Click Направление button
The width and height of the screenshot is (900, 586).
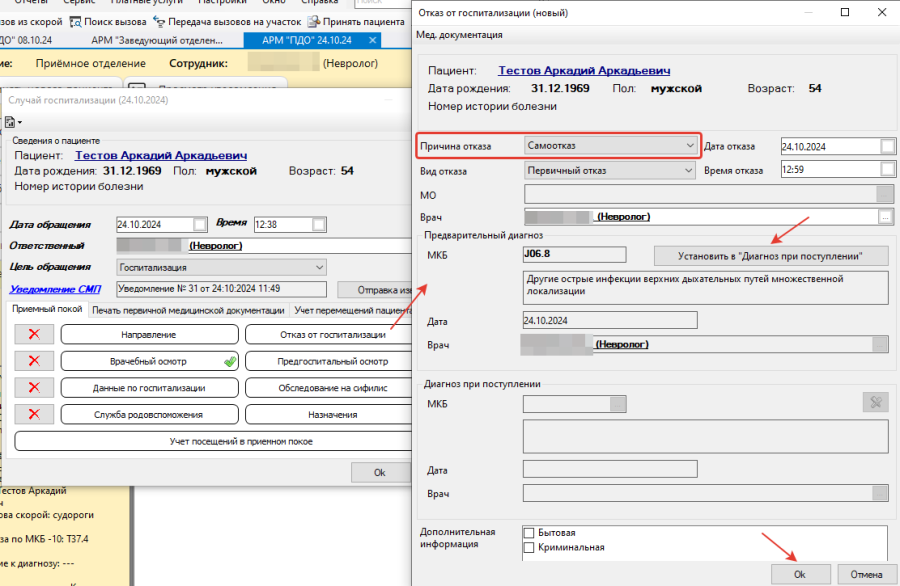(x=149, y=335)
